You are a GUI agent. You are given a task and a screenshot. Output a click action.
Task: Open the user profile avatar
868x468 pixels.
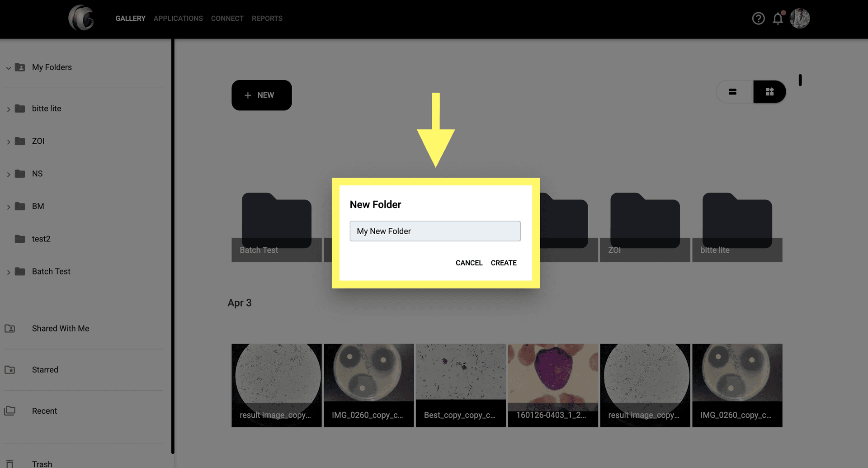(799, 19)
